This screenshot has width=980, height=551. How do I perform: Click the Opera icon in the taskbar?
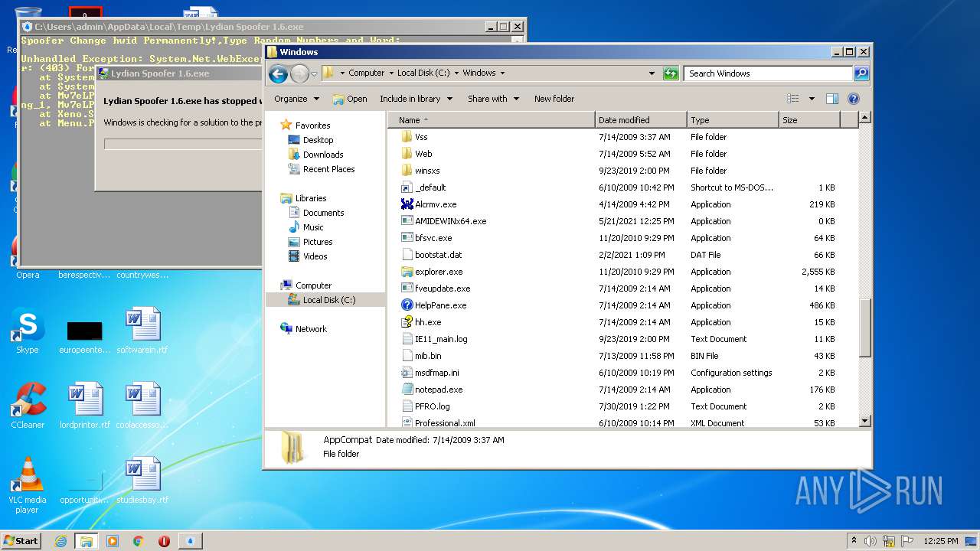(164, 540)
